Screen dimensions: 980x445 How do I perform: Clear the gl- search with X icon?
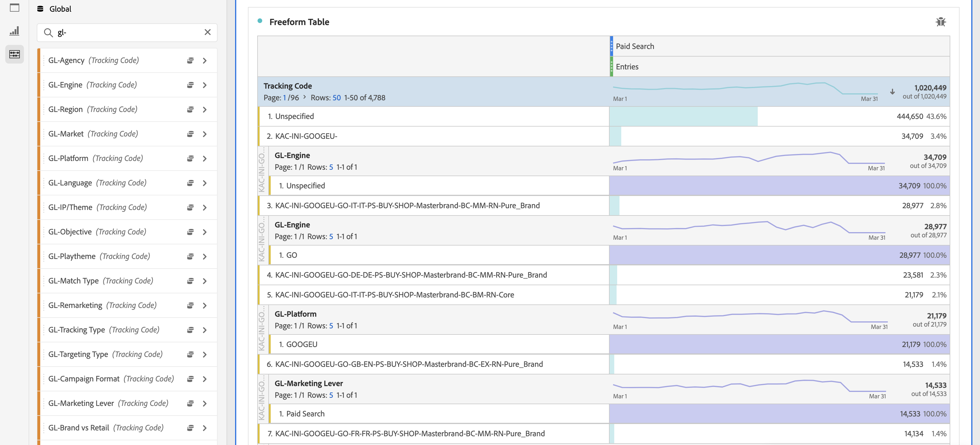click(207, 32)
